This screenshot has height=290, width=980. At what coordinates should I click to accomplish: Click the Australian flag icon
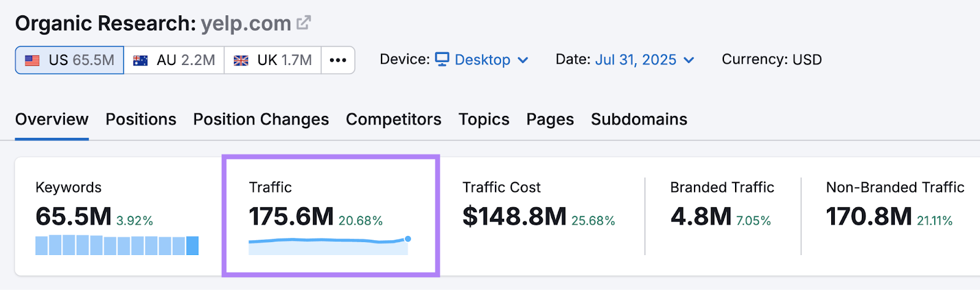(x=140, y=61)
